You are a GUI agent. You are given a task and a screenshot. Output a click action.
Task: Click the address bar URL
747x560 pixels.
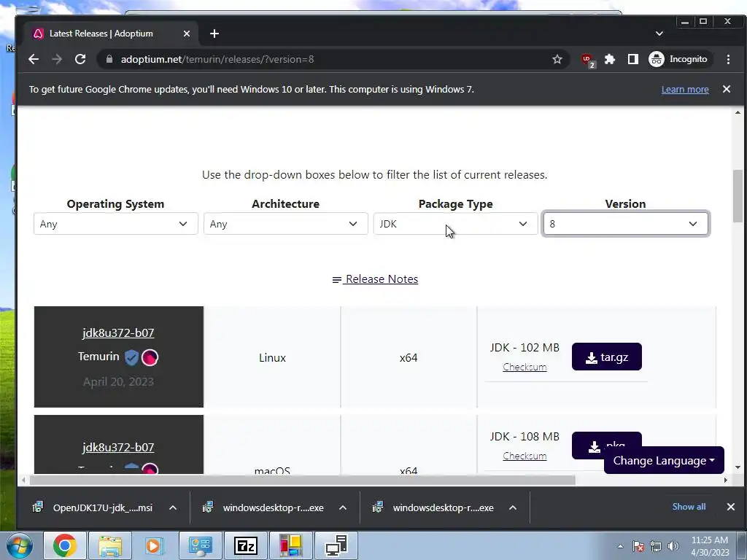pyautogui.click(x=217, y=59)
